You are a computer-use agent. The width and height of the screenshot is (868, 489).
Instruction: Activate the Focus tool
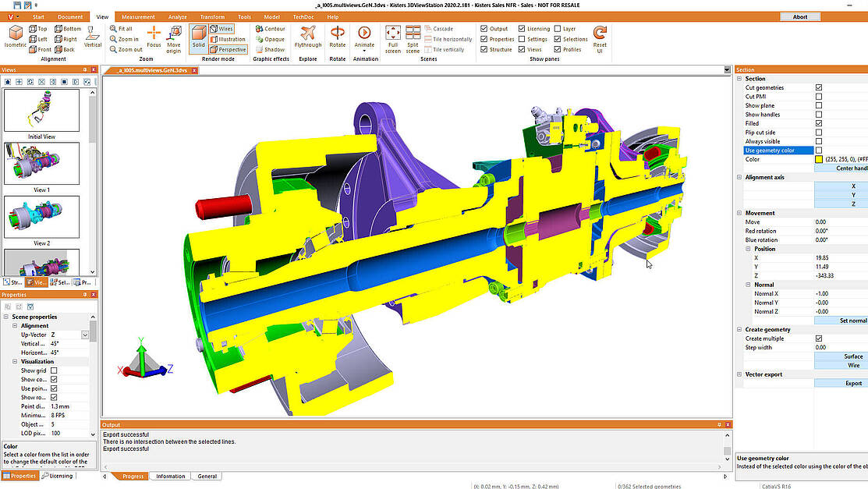154,37
